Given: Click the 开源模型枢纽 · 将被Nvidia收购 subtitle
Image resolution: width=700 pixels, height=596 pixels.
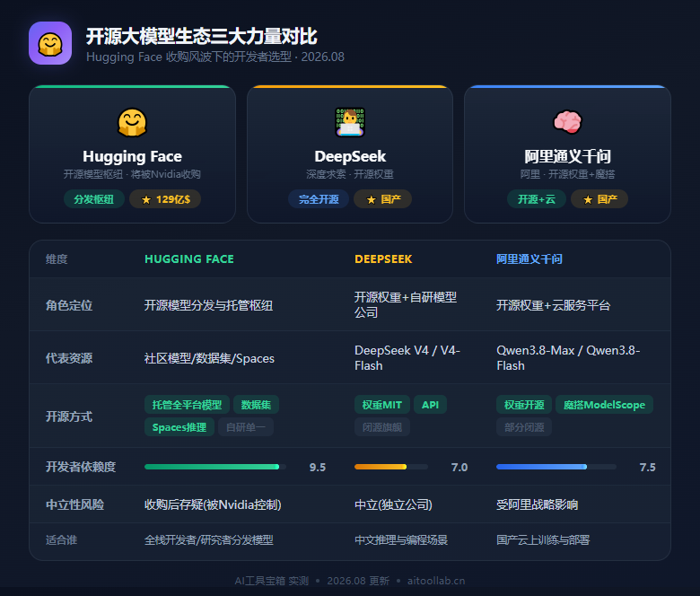Looking at the screenshot, I should tap(132, 174).
